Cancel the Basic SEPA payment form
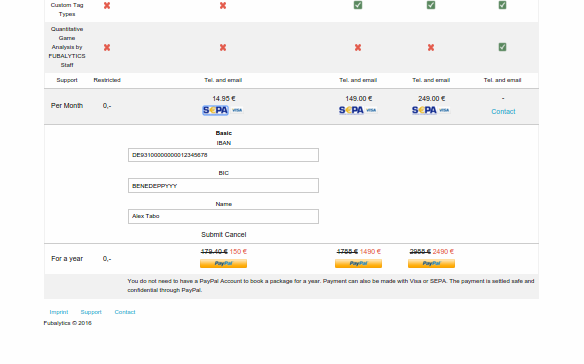This screenshot has height=364, width=584. click(x=235, y=235)
